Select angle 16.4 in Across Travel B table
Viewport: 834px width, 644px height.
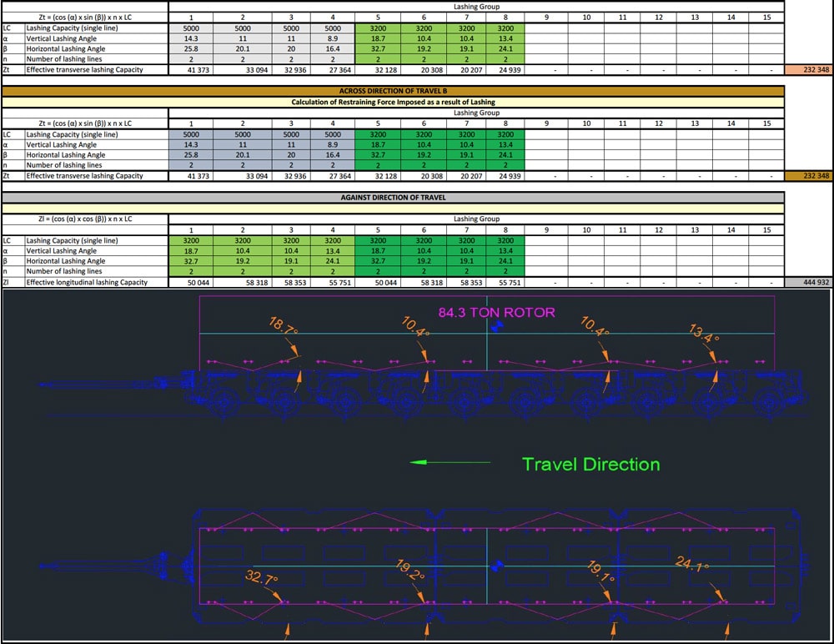pos(333,155)
